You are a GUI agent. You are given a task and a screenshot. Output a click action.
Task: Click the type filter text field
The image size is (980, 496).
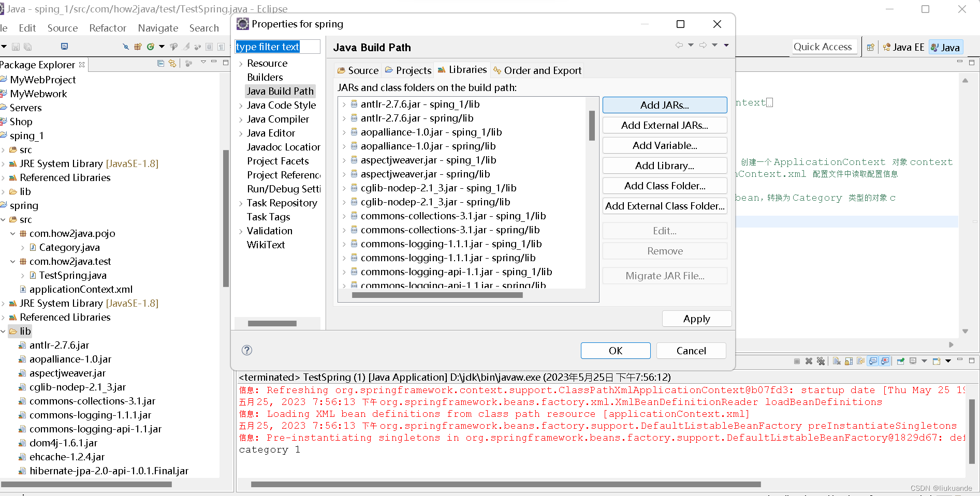(x=277, y=47)
